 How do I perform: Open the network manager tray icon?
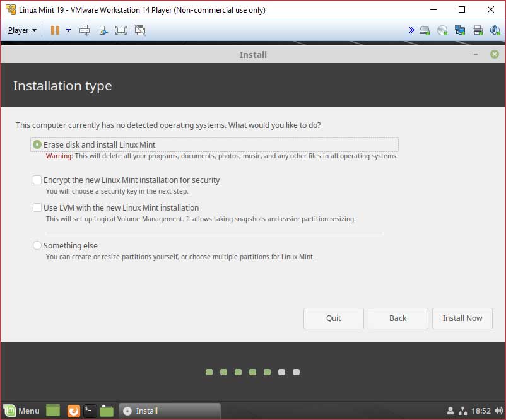coord(462,411)
